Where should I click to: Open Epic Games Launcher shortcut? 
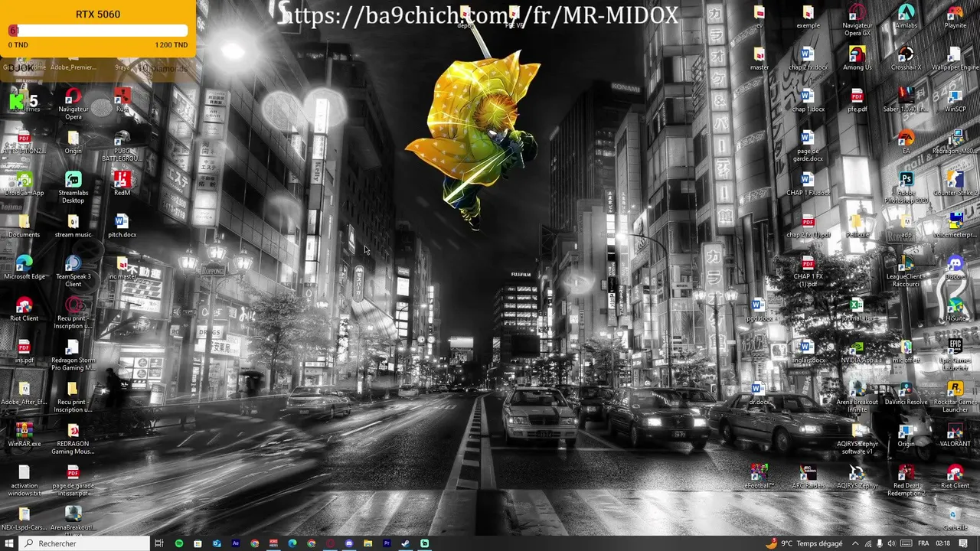point(955,355)
